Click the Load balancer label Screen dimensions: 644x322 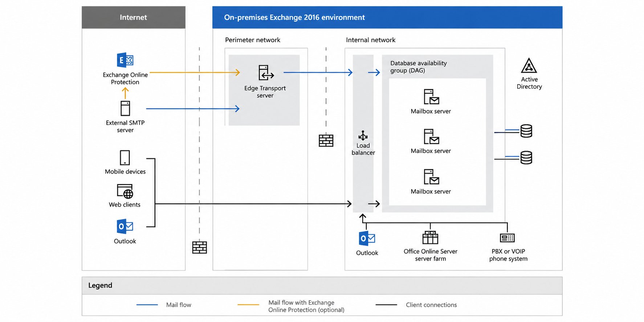point(363,149)
